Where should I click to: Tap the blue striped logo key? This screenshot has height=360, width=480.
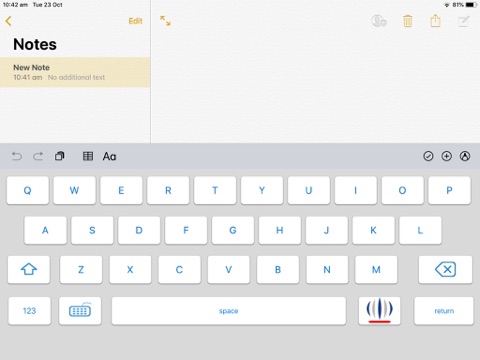379,311
